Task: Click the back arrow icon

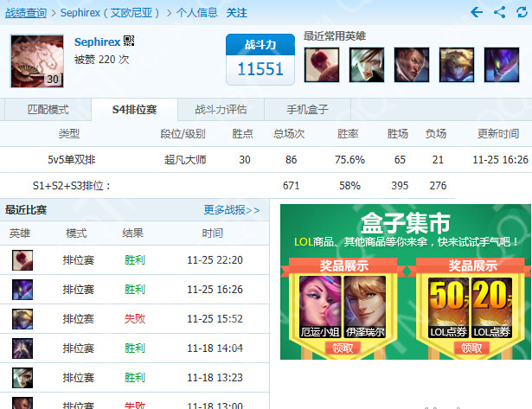Action: [x=477, y=13]
